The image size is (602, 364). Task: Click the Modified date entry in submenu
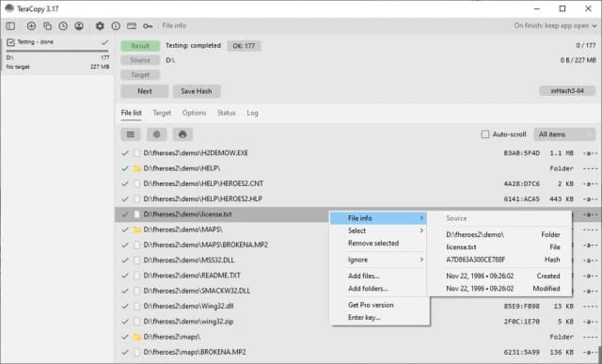pos(503,289)
